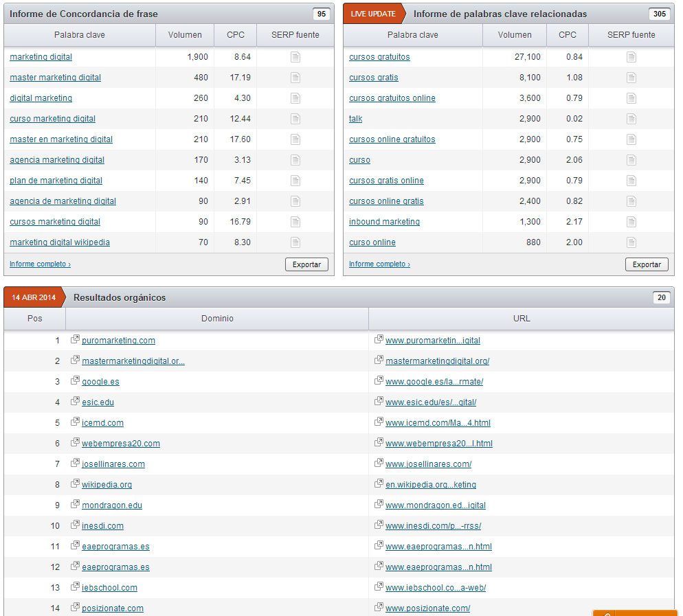Select volume value 27,100 for cursos gratuitos
This screenshot has width=683, height=616.
pyautogui.click(x=528, y=57)
